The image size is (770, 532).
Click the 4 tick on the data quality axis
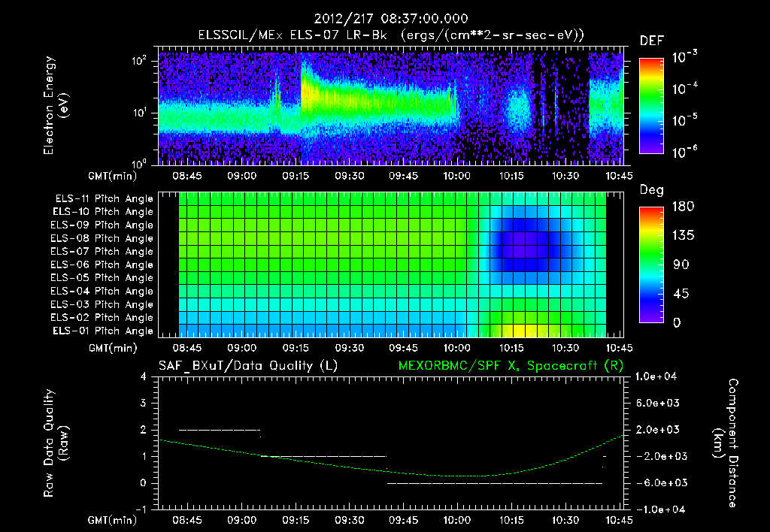(144, 376)
